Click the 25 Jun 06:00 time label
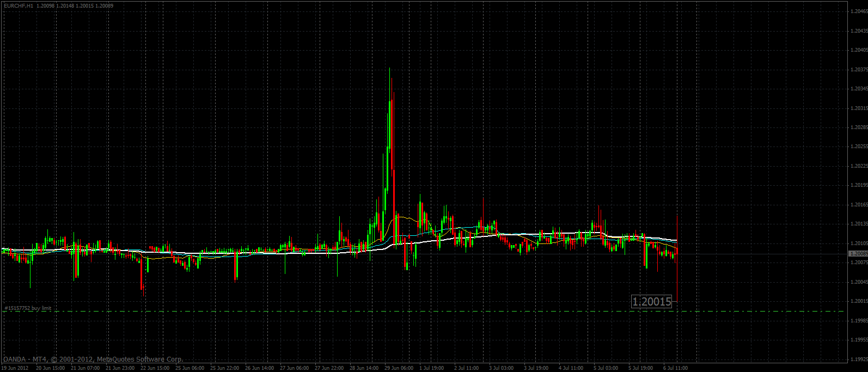Image resolution: width=868 pixels, height=372 pixels. point(190,368)
